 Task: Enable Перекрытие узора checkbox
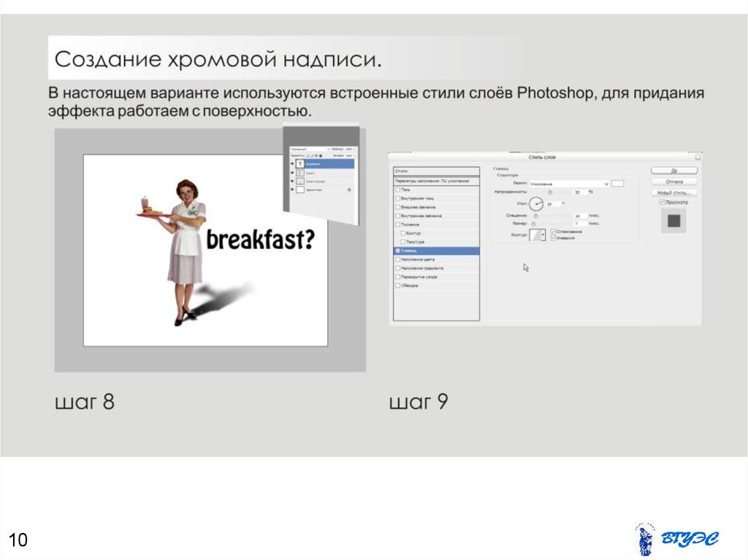[x=398, y=277]
